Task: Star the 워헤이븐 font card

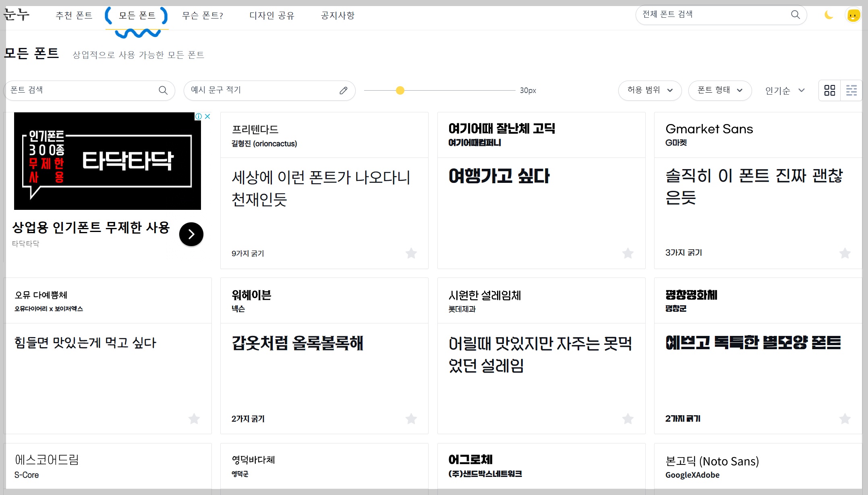Action: coord(411,418)
